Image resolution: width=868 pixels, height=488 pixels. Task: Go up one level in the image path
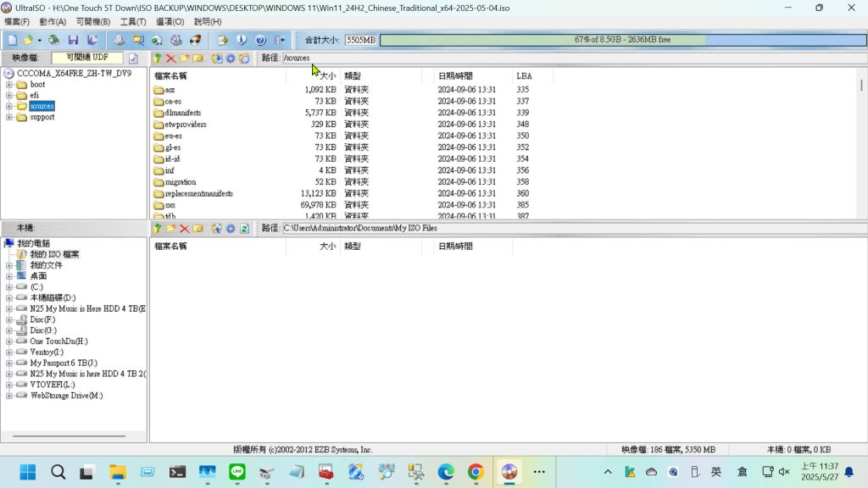tap(157, 58)
